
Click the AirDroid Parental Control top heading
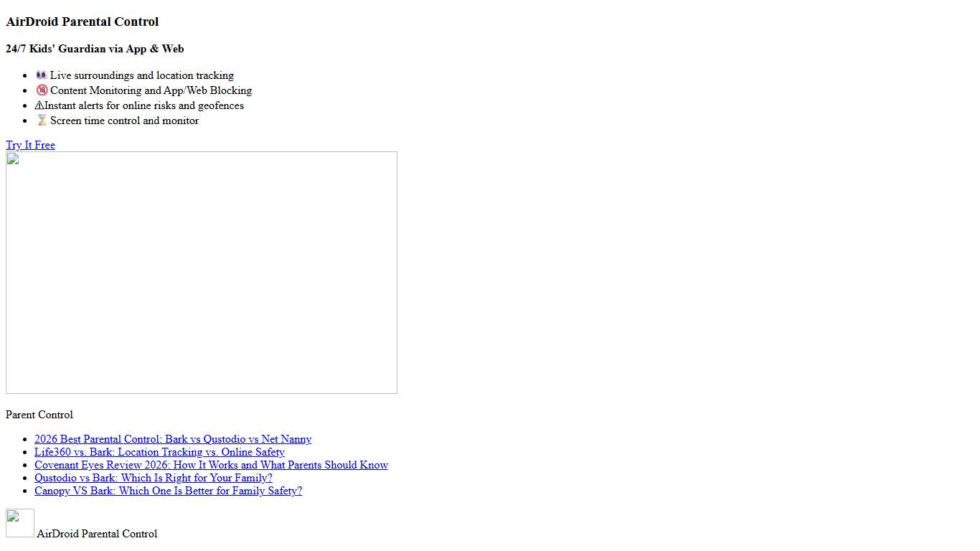[x=83, y=22]
